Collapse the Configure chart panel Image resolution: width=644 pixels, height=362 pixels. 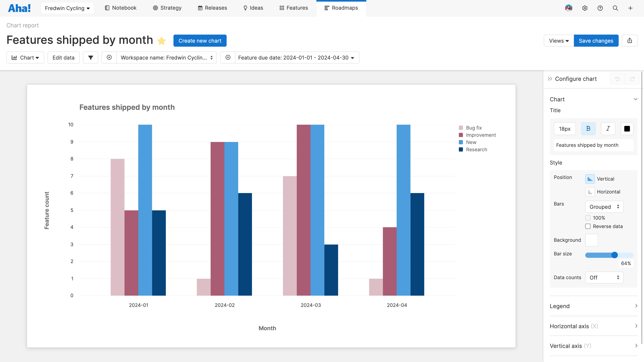(549, 79)
